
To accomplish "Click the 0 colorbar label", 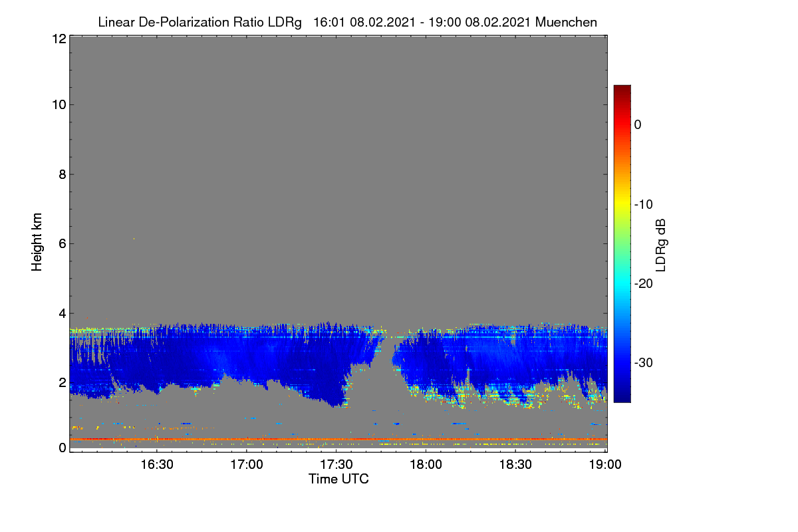I will pyautogui.click(x=637, y=125).
